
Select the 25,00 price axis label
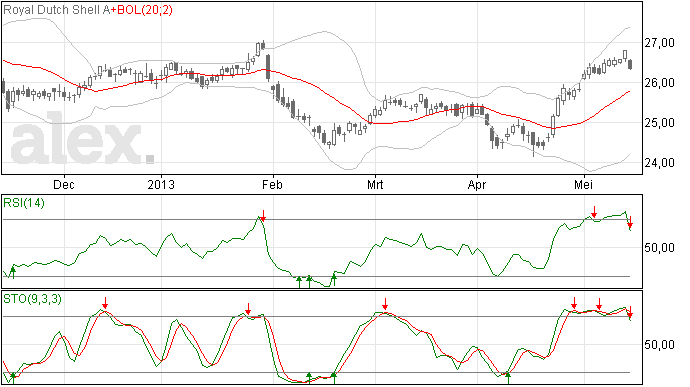tap(659, 123)
